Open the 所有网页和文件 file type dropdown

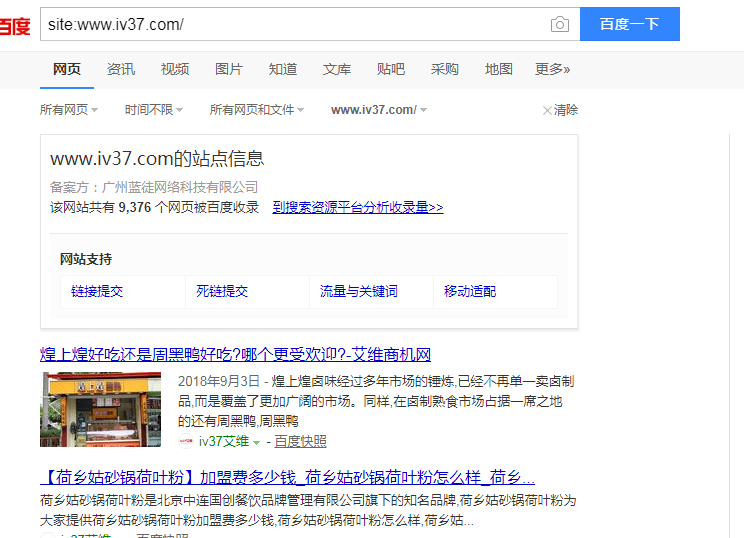pos(257,110)
